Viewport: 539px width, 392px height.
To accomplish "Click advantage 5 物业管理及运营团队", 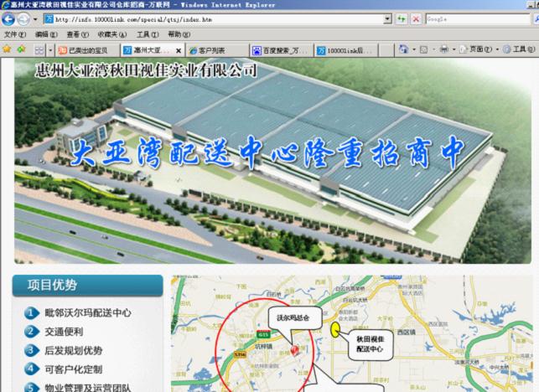I will (88, 388).
